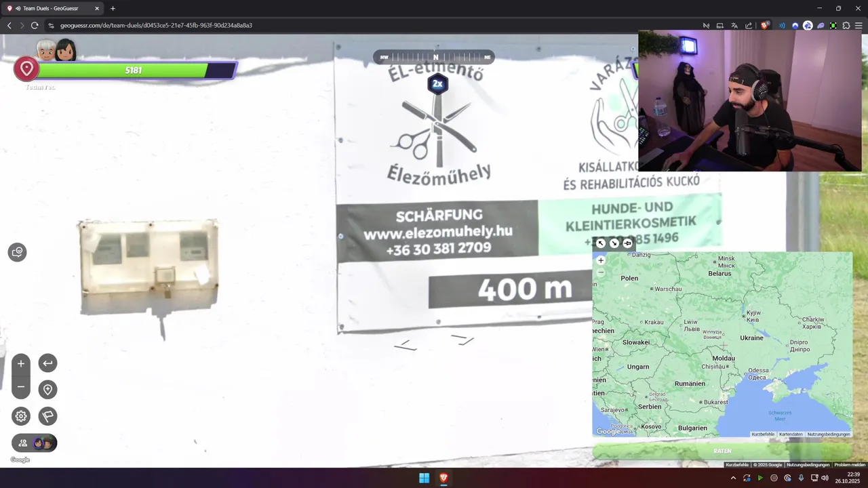Viewport: 868px width, 488px height.
Task: Click the share page icon in address bar
Action: point(749,26)
